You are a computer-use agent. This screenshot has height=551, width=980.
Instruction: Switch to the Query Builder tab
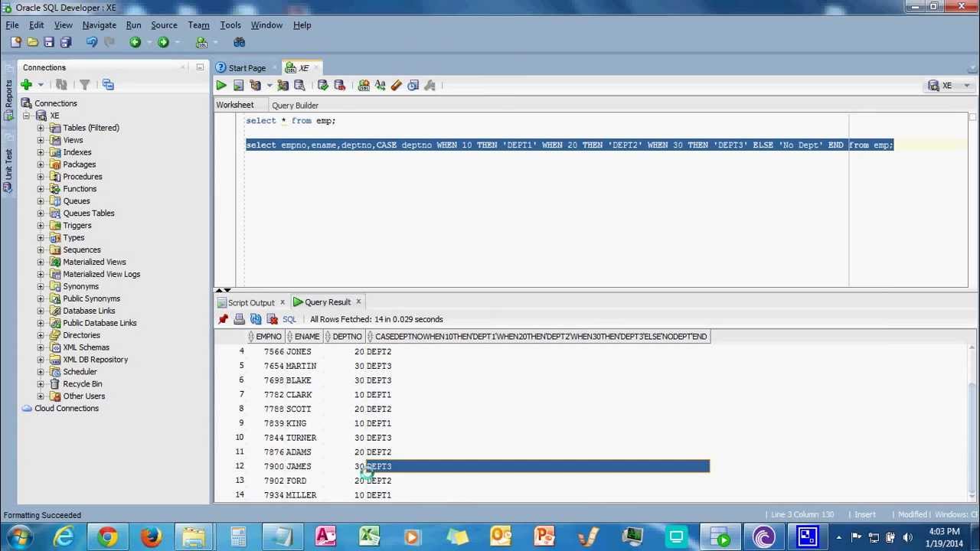(x=295, y=106)
